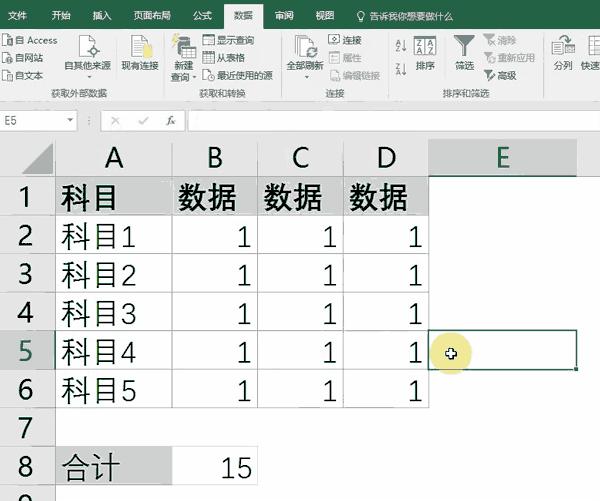Switch to the 开始 home tab
This screenshot has height=501, width=600.
61,16
